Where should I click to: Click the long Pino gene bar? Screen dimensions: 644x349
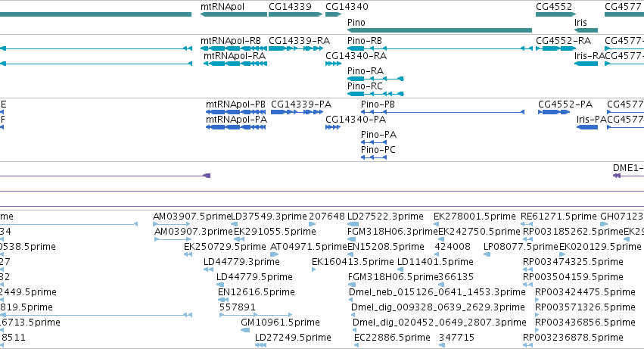[440, 30]
